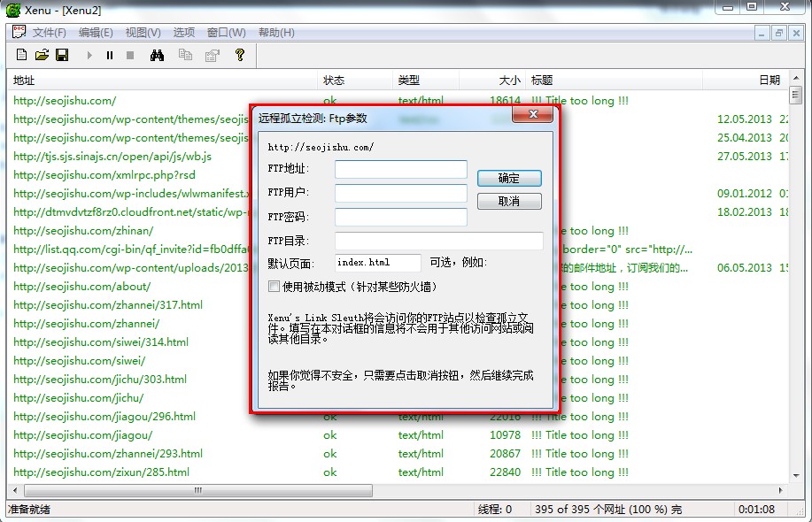The image size is (812, 522).
Task: Click the 确定 button
Action: (x=509, y=178)
